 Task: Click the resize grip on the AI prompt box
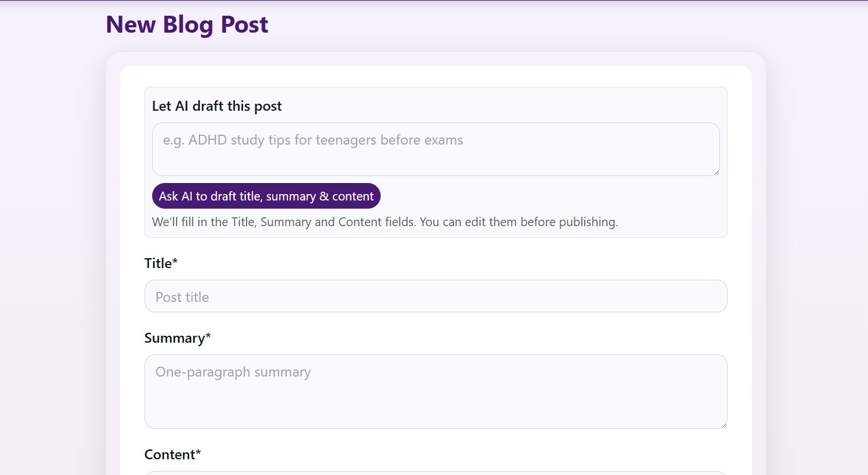click(716, 173)
